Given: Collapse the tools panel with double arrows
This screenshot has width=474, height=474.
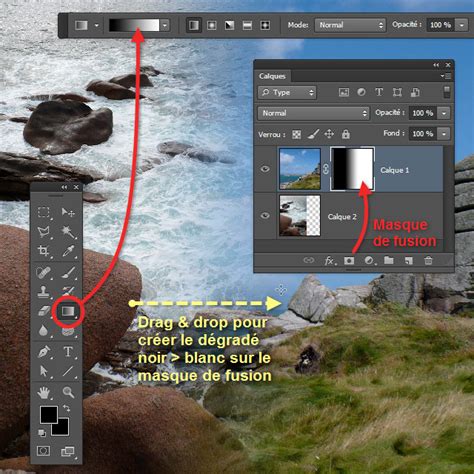Looking at the screenshot, I should 64,187.
